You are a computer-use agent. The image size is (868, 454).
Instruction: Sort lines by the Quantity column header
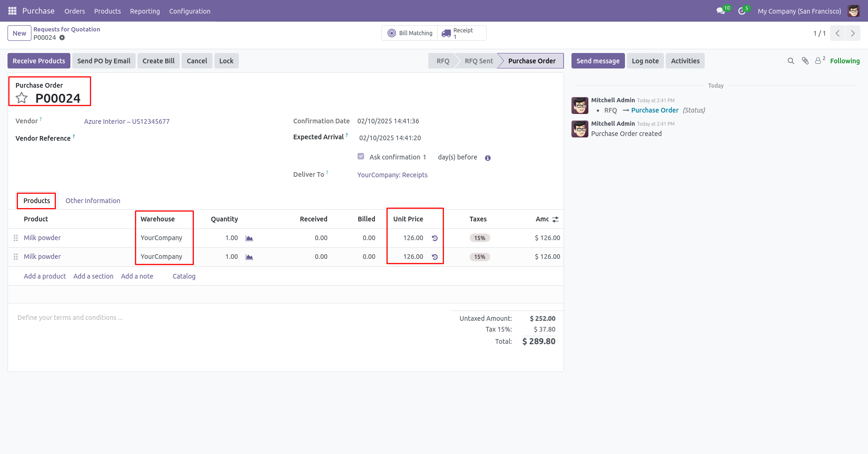tap(224, 219)
